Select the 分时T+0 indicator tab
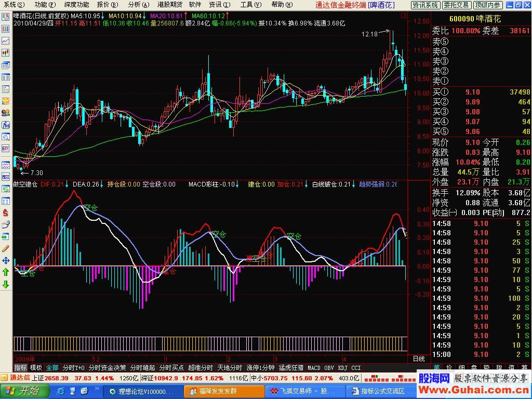Image resolution: width=532 pixels, height=399 pixels. click(74, 368)
